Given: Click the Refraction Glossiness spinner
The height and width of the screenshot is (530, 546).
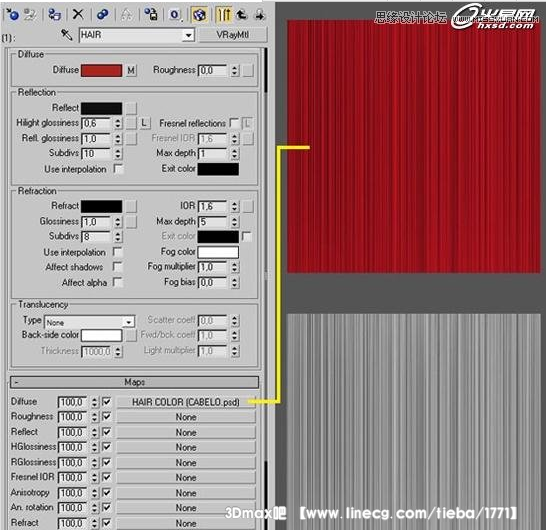Looking at the screenshot, I should click(118, 222).
